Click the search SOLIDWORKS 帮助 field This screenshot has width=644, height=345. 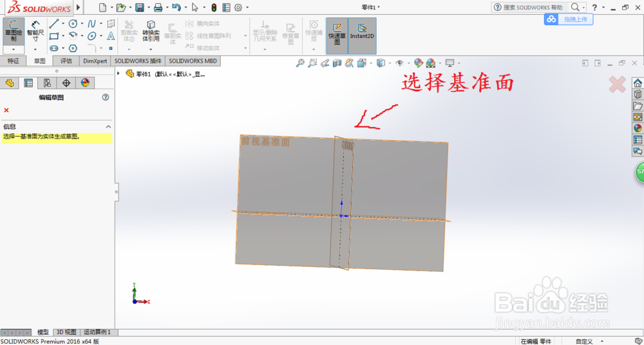534,7
